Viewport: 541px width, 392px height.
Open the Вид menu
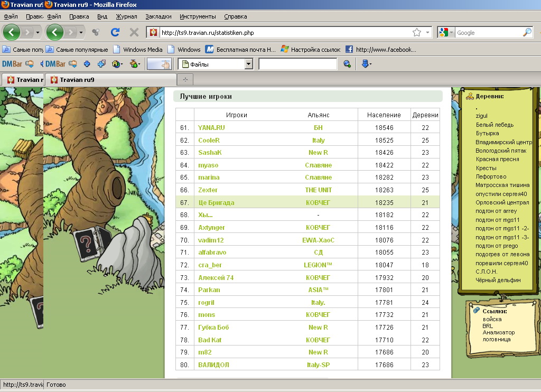[102, 16]
